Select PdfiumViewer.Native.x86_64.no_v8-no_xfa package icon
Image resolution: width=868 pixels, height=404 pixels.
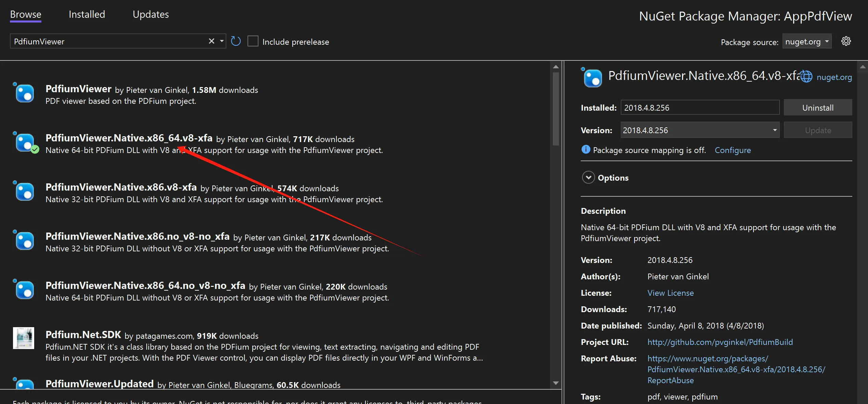click(24, 289)
